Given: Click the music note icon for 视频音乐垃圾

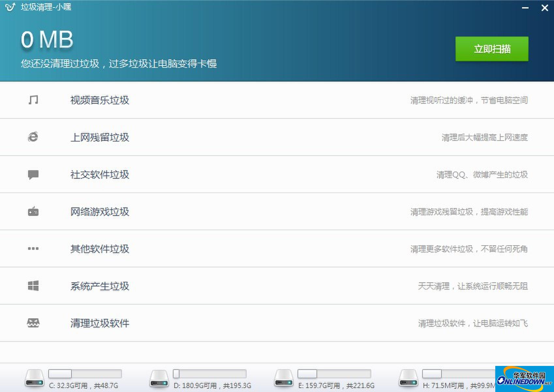Looking at the screenshot, I should (33, 100).
